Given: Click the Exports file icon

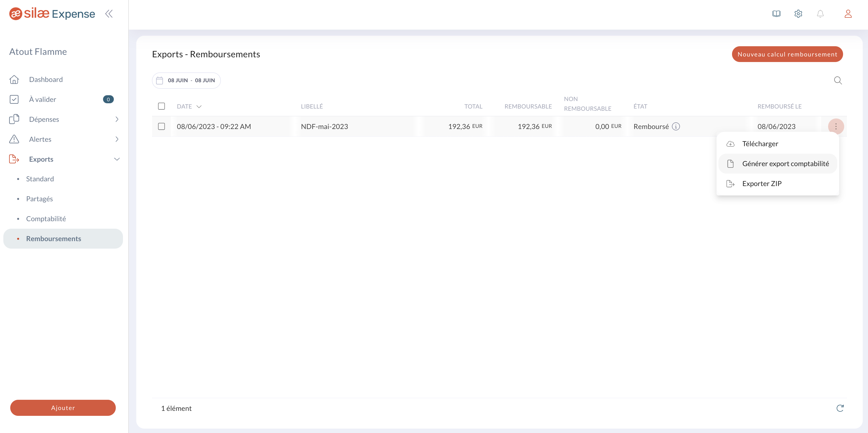Looking at the screenshot, I should click(x=14, y=159).
